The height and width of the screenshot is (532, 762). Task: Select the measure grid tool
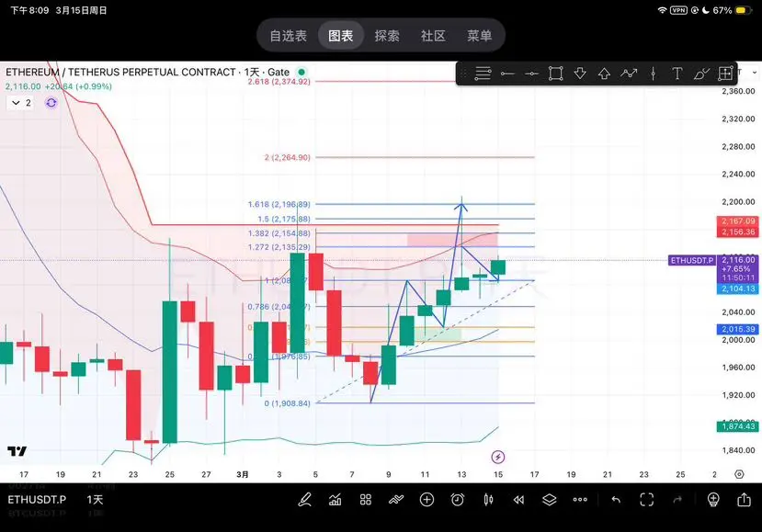pyautogui.click(x=725, y=74)
